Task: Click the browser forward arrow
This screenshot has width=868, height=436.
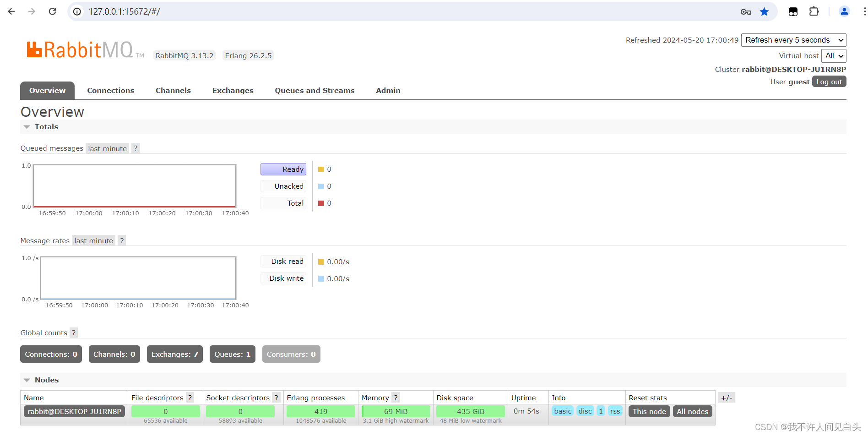Action: pyautogui.click(x=32, y=11)
